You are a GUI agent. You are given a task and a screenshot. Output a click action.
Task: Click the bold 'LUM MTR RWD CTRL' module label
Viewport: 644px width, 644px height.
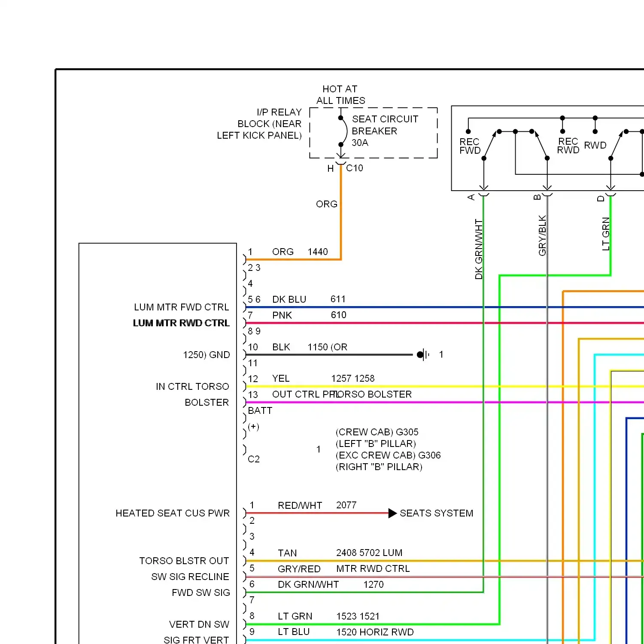[x=181, y=323]
